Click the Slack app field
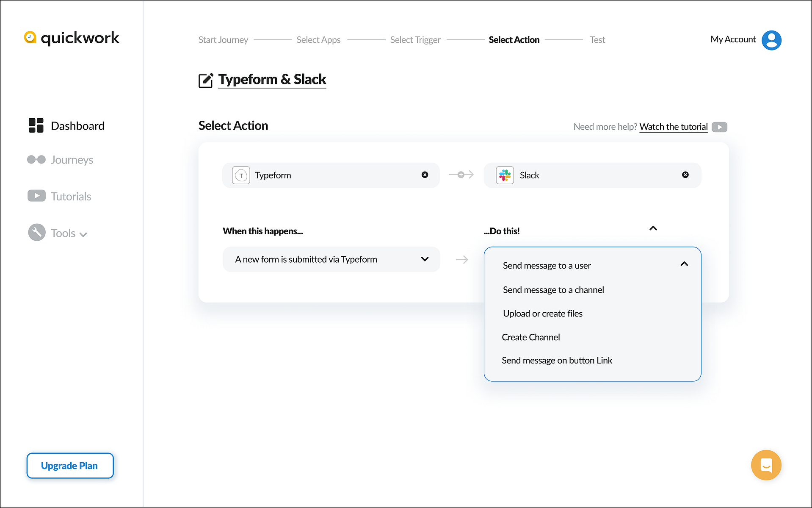The width and height of the screenshot is (812, 508). 592,175
